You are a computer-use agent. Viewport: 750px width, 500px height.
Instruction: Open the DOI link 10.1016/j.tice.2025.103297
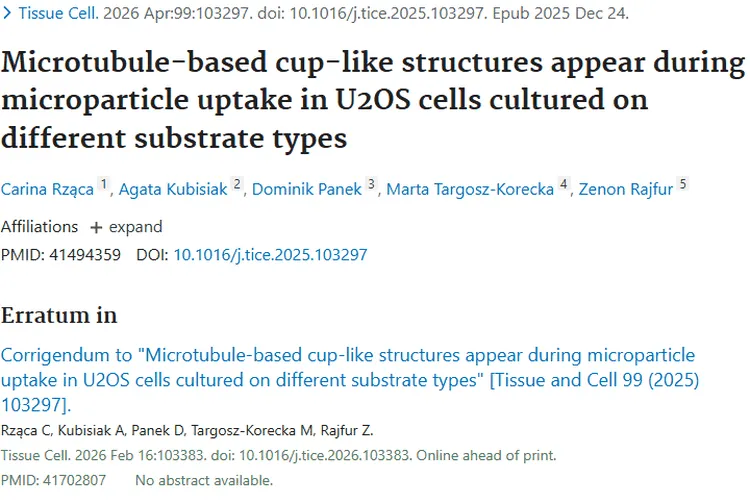(x=270, y=255)
